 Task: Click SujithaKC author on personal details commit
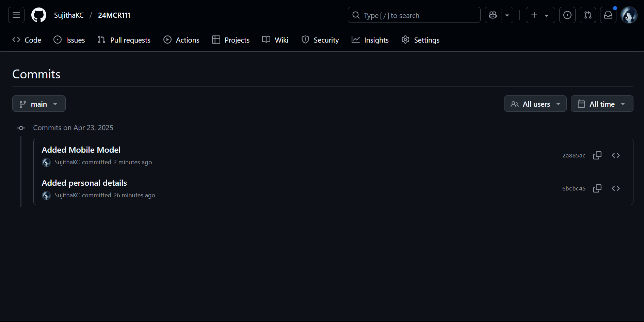(x=67, y=195)
